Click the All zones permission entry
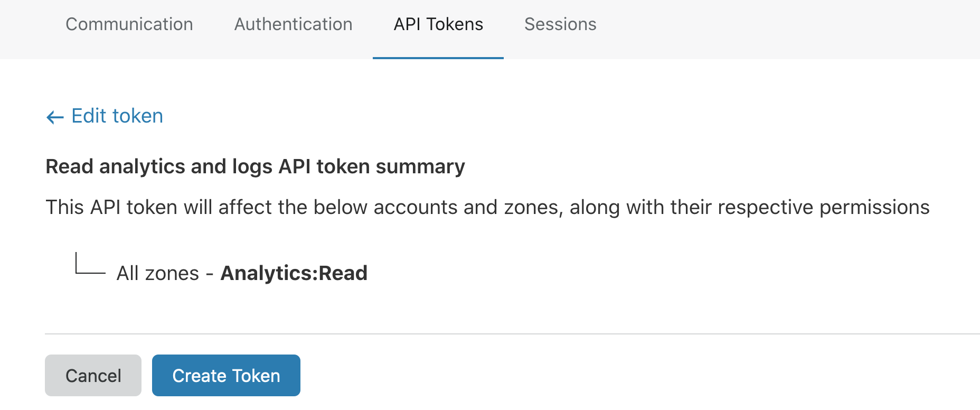This screenshot has height=410, width=980. tap(242, 273)
